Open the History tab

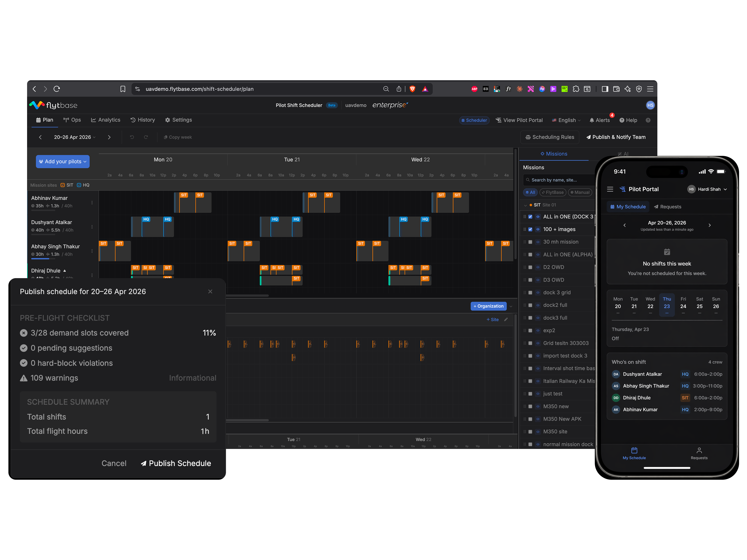pyautogui.click(x=142, y=120)
